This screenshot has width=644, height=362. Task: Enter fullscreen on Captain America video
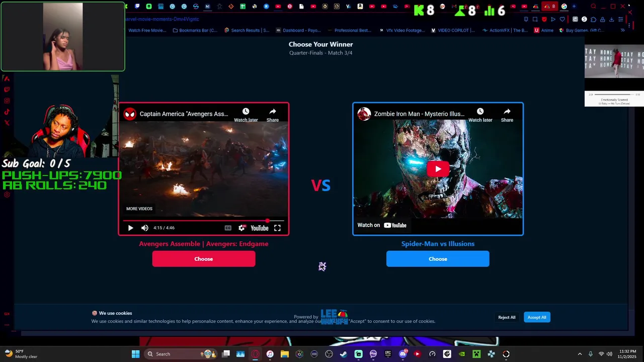pos(277,228)
